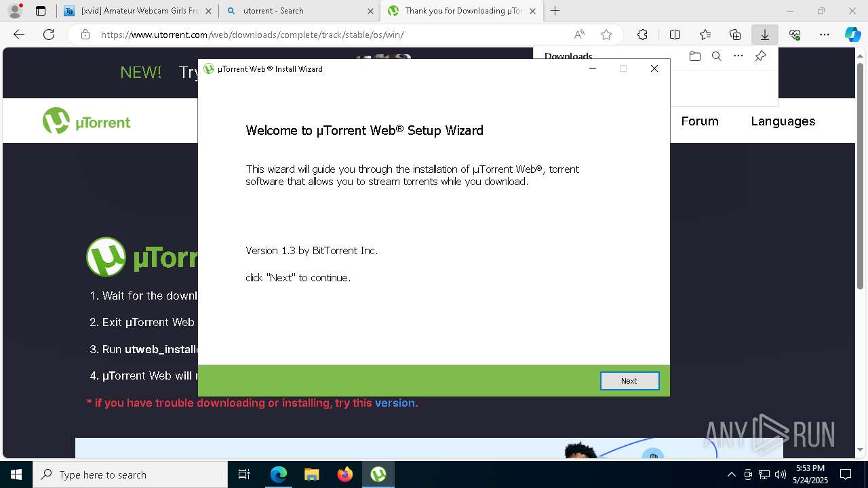Show hidden system tray icons
The image size is (868, 488).
[731, 474]
